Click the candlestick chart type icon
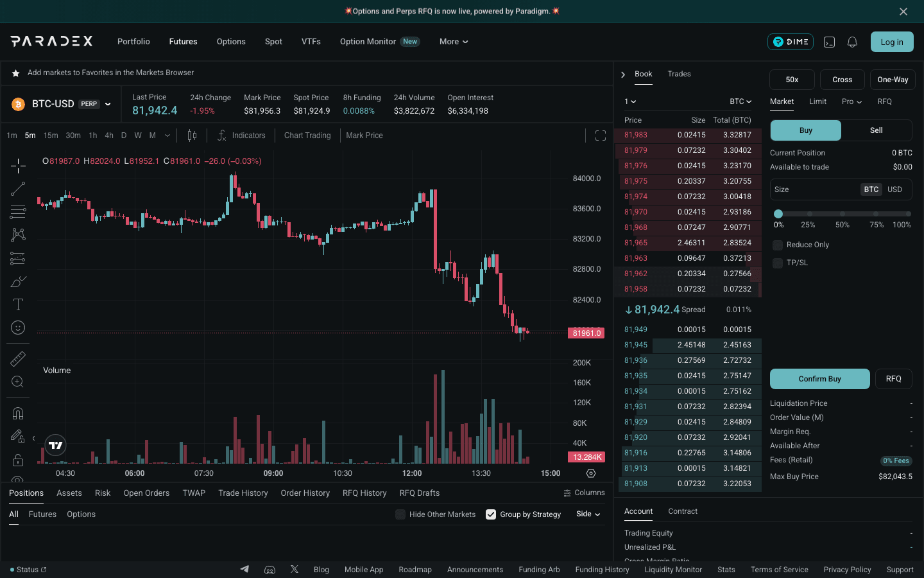Viewport: 924px width, 578px height. click(192, 136)
